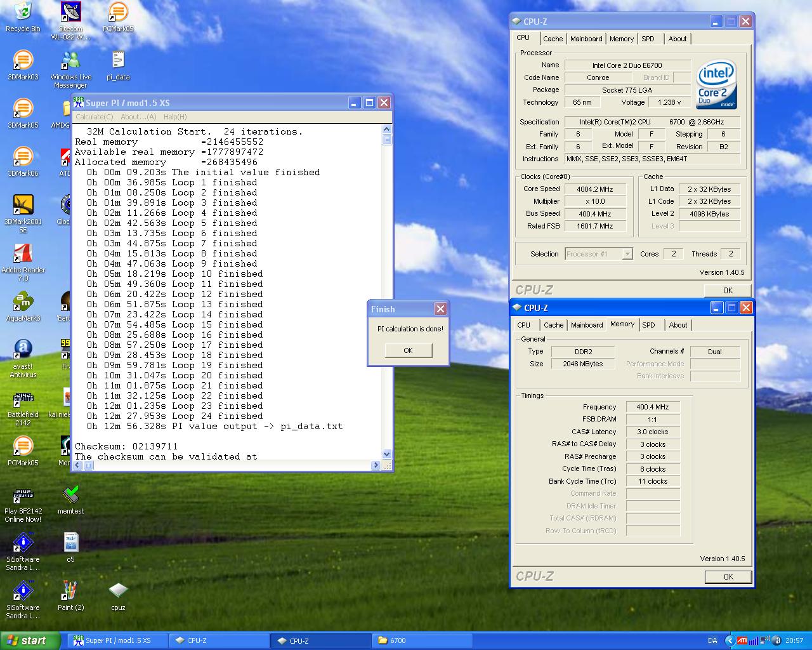Open the Recycle Bin desktop icon

coord(22,17)
